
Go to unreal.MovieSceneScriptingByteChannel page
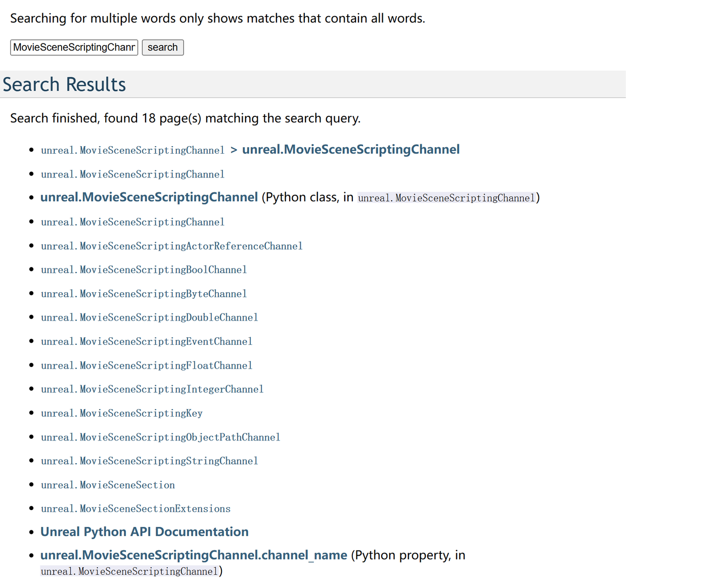coord(144,294)
